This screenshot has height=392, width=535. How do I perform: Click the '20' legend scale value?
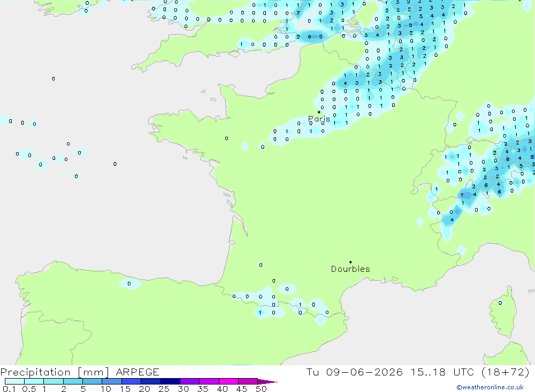(144, 389)
